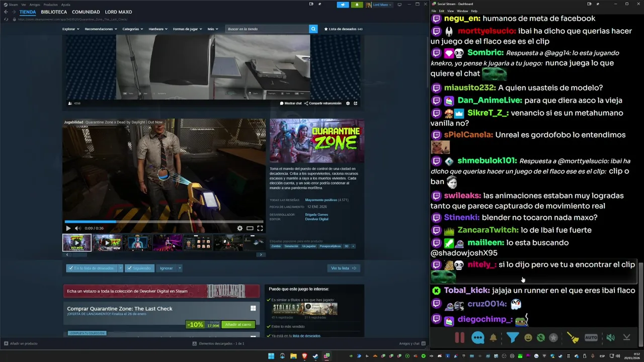The width and height of the screenshot is (644, 362).
Task: Clear chat with the yellow broom icon
Action: tap(573, 338)
